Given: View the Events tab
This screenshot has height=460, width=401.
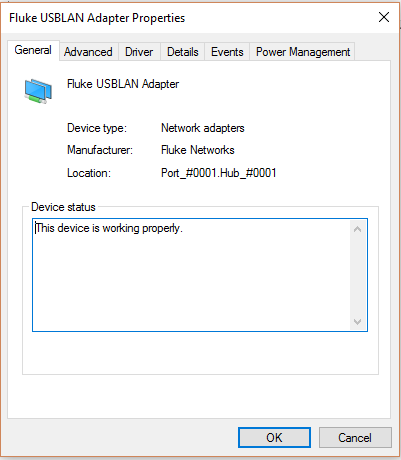Looking at the screenshot, I should 227,52.
